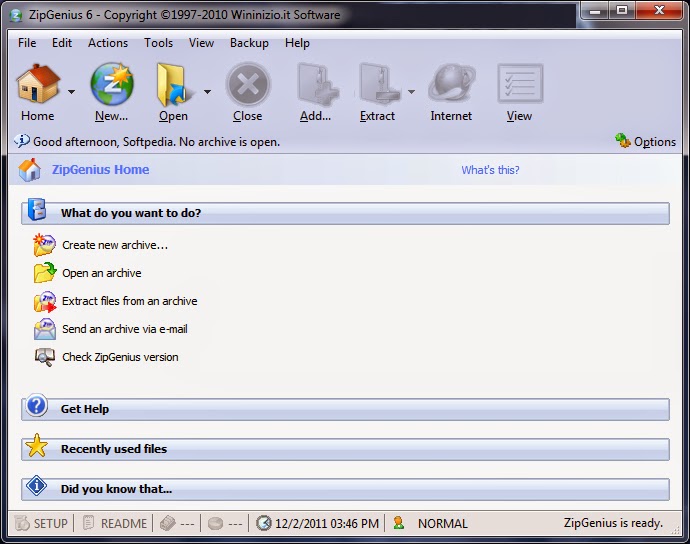The height and width of the screenshot is (544, 690).
Task: Click the date and time 12/2/2011 03:46 PM
Action: click(x=327, y=523)
